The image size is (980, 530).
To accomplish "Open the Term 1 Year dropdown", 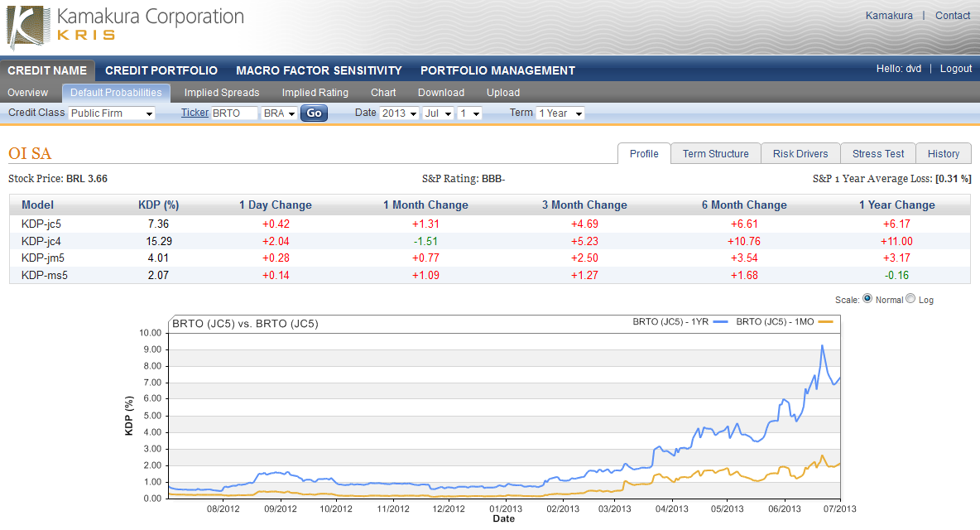I will tap(560, 113).
